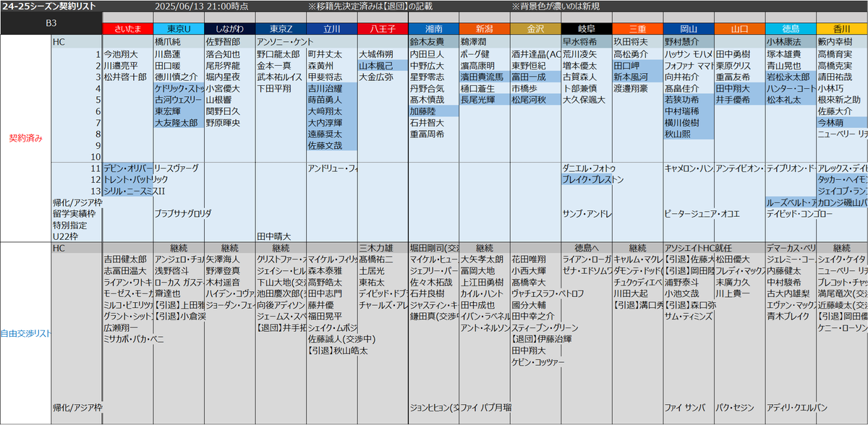868x425 pixels.
Task: Select the highlighted cell '松尾河秋'
Action: click(x=535, y=100)
